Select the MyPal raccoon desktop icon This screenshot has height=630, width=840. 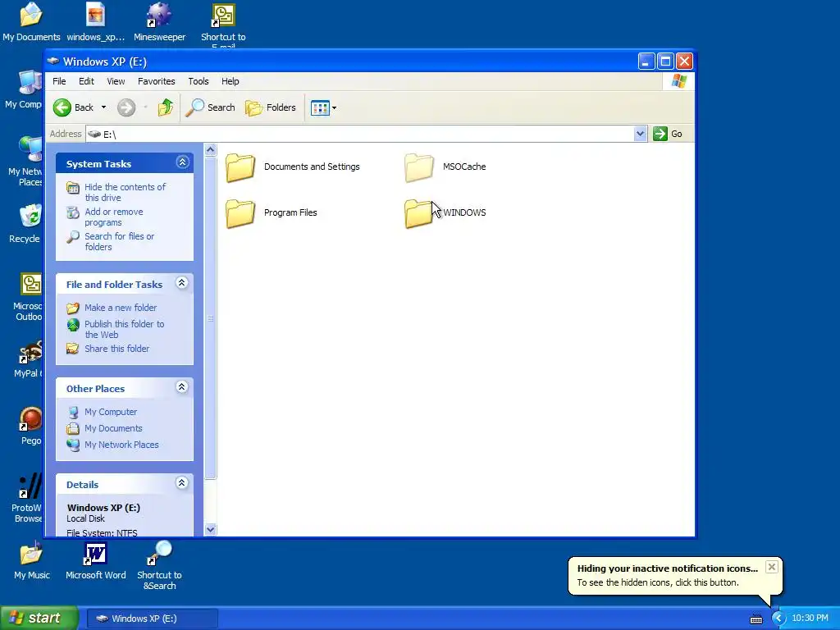coord(30,359)
